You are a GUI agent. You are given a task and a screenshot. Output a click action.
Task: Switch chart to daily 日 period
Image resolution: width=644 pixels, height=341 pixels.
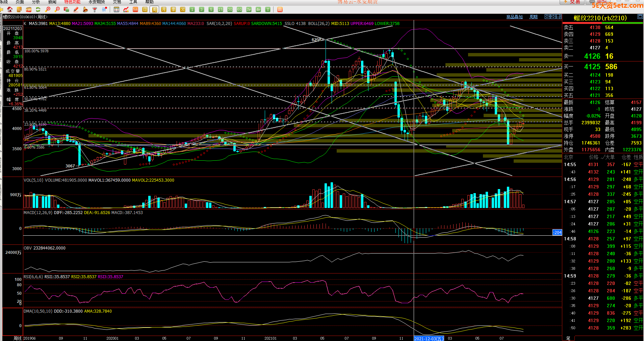pyautogui.click(x=145, y=9)
